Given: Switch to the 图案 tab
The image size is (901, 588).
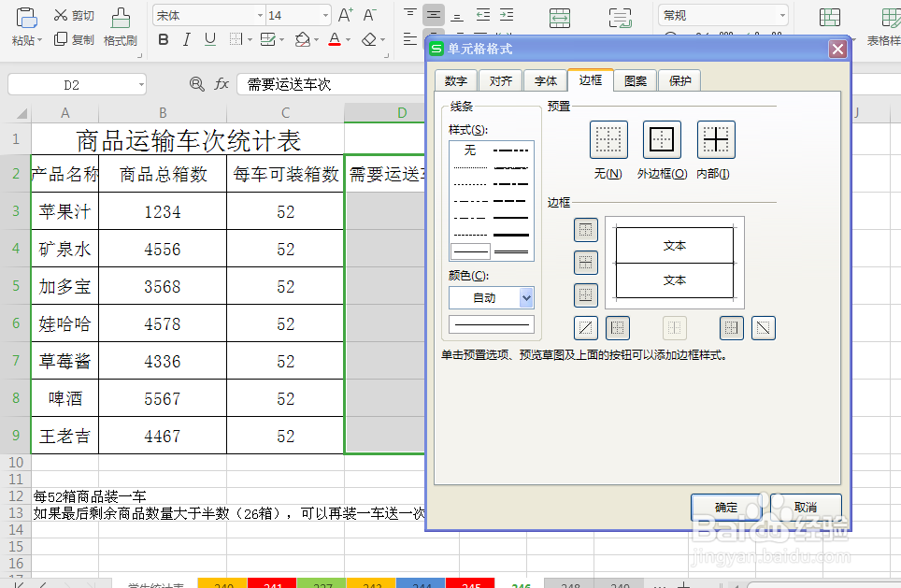Looking at the screenshot, I should coord(635,81).
